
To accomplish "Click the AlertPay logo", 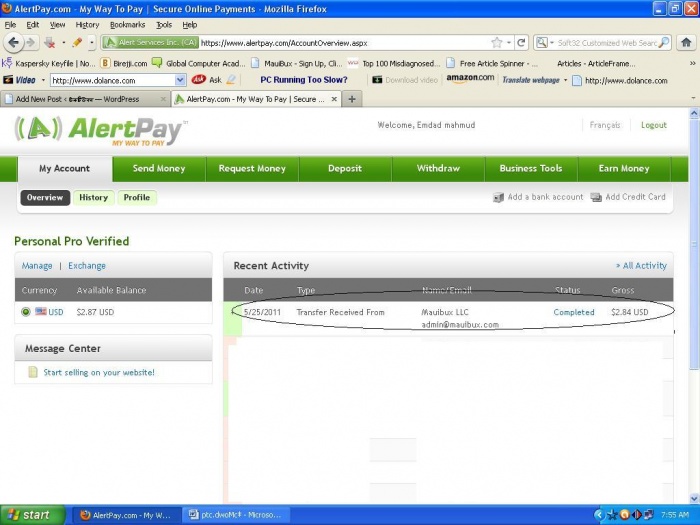I will pyautogui.click(x=100, y=130).
